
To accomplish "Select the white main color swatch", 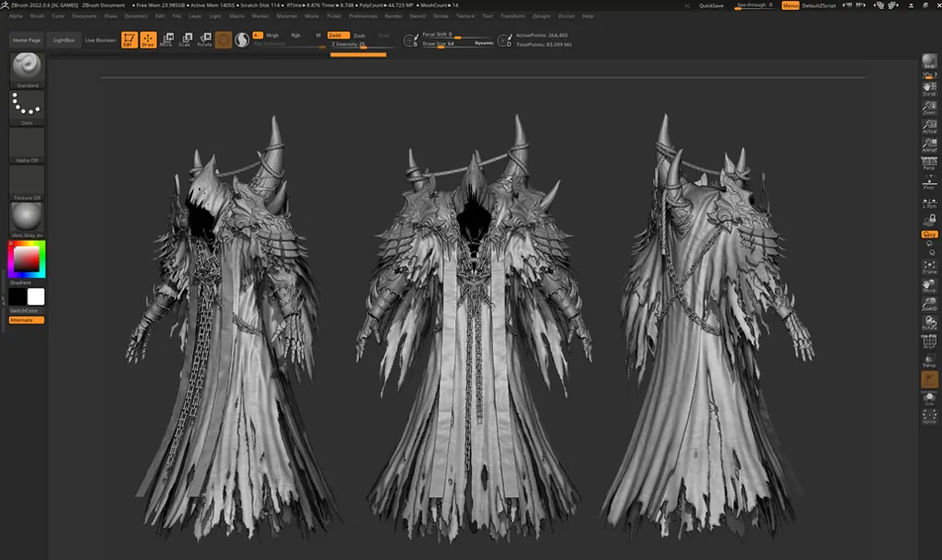I will click(36, 296).
